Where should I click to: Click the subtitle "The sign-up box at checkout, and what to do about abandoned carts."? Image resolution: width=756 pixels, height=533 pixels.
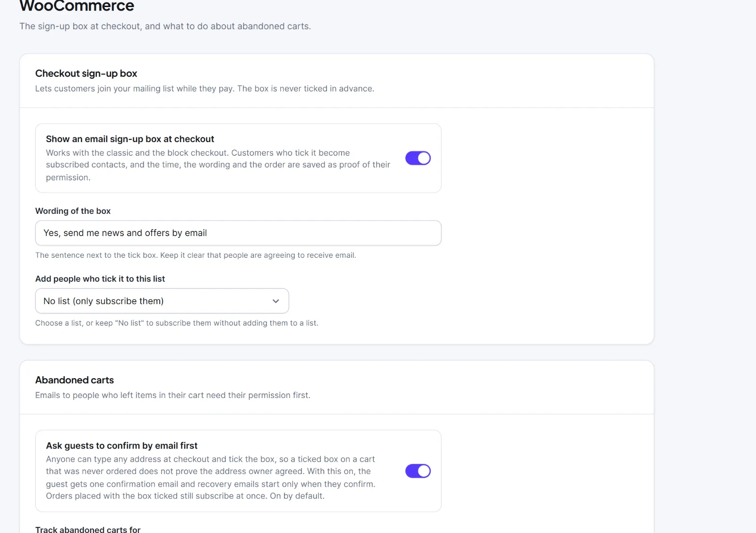165,26
